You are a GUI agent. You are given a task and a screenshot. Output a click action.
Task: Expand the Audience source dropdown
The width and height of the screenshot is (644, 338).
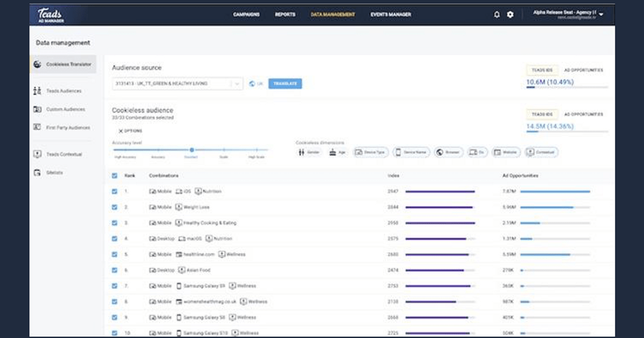coord(237,84)
